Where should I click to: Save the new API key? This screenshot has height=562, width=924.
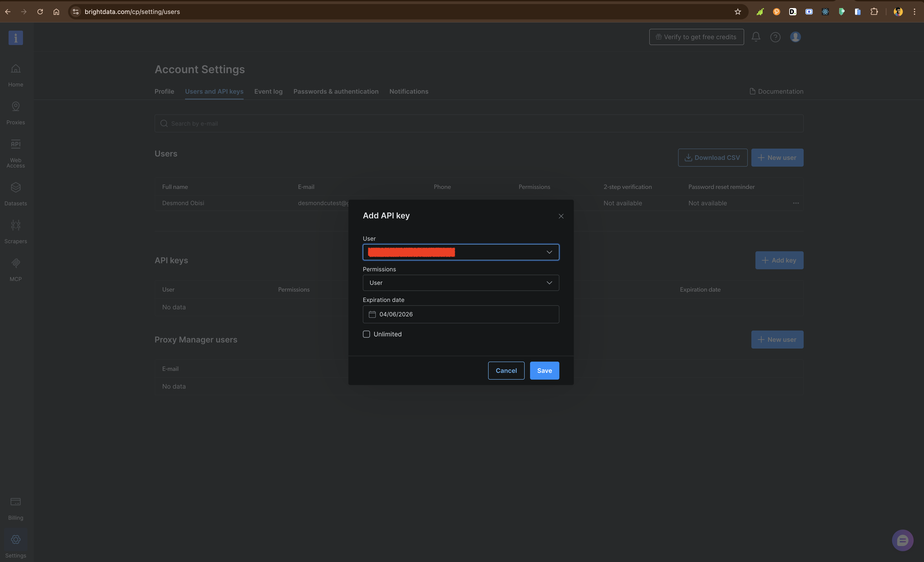coord(544,371)
